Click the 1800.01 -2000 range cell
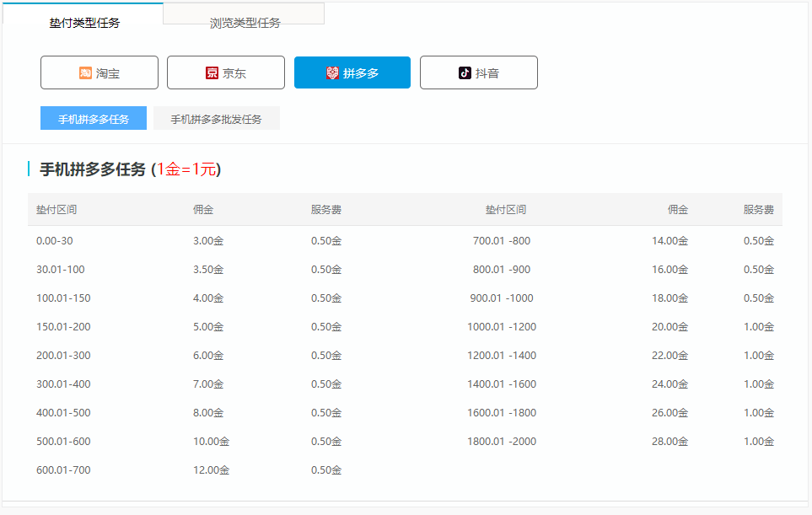The width and height of the screenshot is (812, 515). click(502, 442)
